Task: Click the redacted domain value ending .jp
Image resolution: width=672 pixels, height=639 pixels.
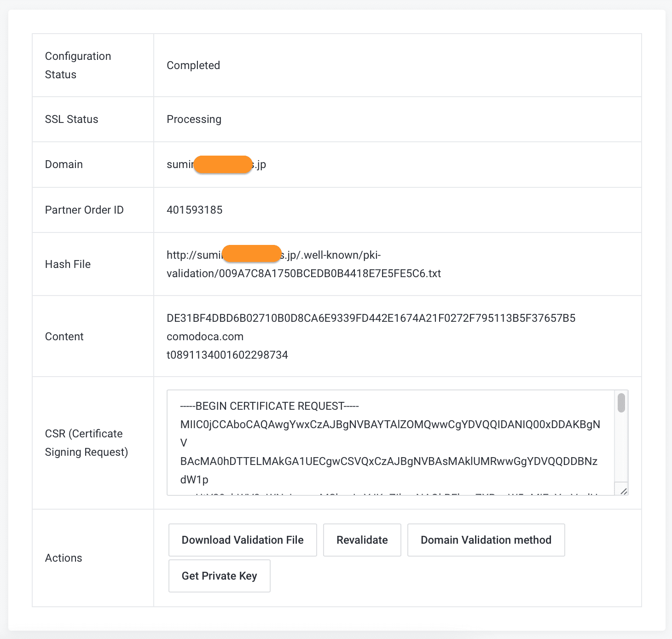Action: 216,165
